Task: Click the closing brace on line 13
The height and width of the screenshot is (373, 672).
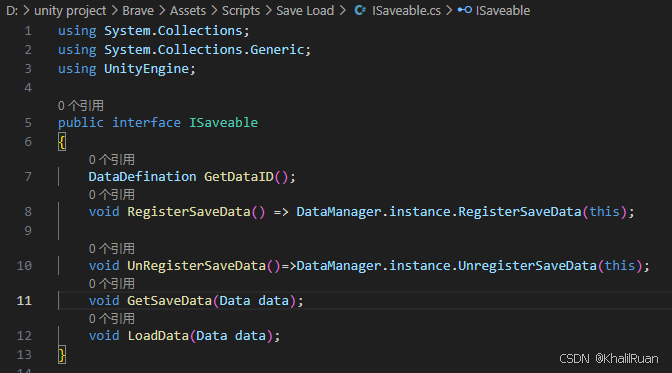Action: tap(62, 355)
